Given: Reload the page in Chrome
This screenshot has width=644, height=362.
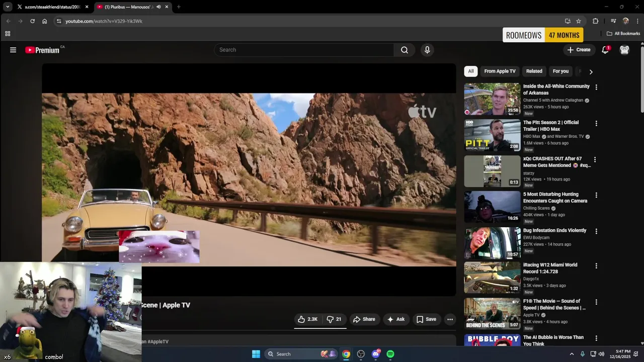Looking at the screenshot, I should pos(32,21).
